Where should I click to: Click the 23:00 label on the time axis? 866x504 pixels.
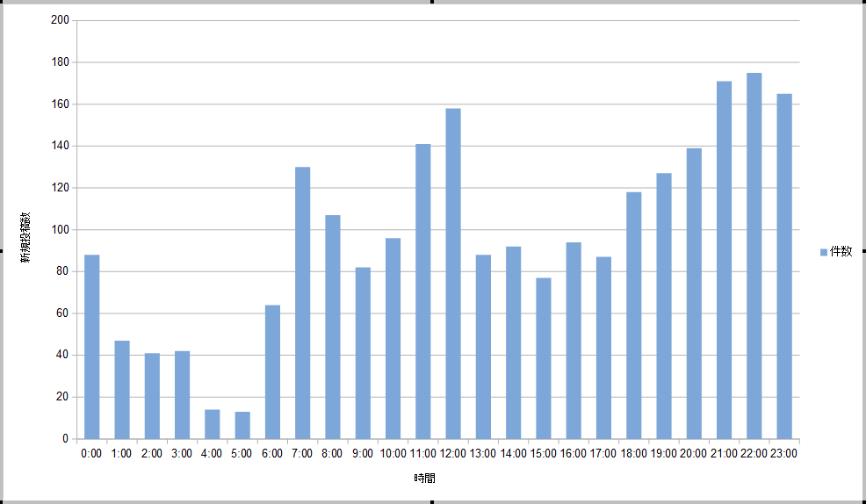click(x=784, y=454)
